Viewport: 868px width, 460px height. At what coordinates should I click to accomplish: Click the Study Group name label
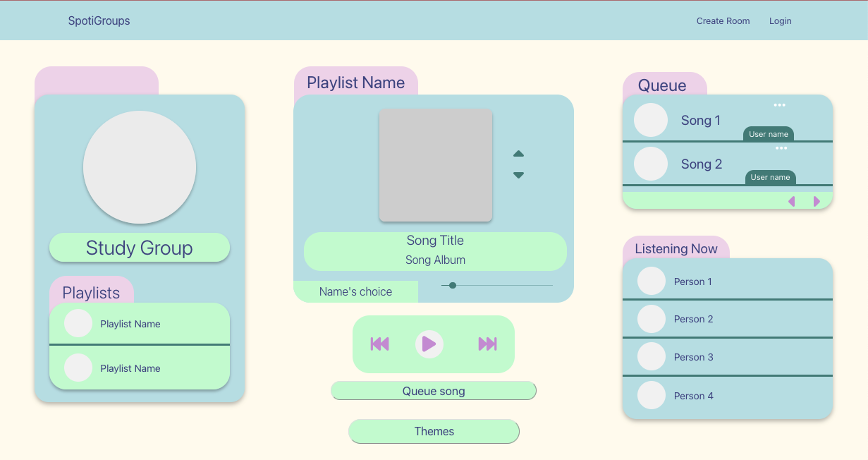pyautogui.click(x=140, y=248)
